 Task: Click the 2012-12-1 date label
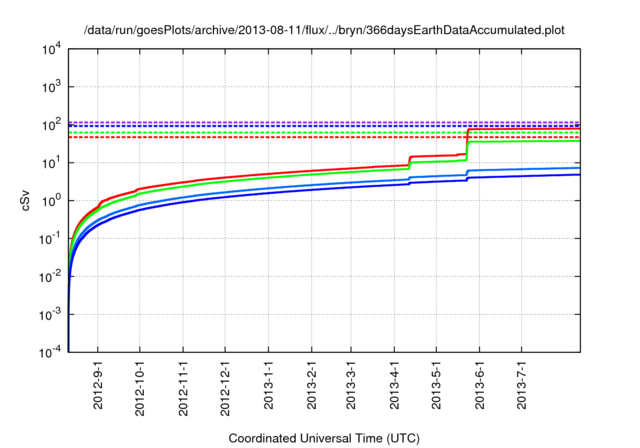coord(225,388)
